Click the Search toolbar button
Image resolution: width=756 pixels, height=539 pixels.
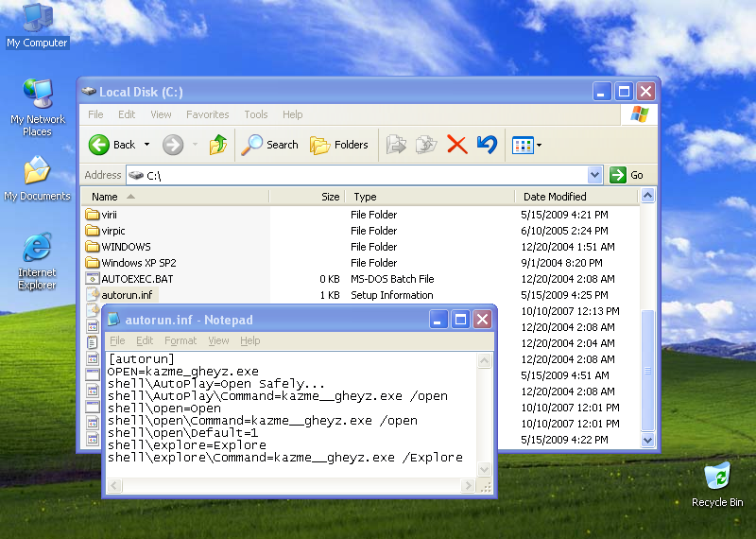click(270, 145)
